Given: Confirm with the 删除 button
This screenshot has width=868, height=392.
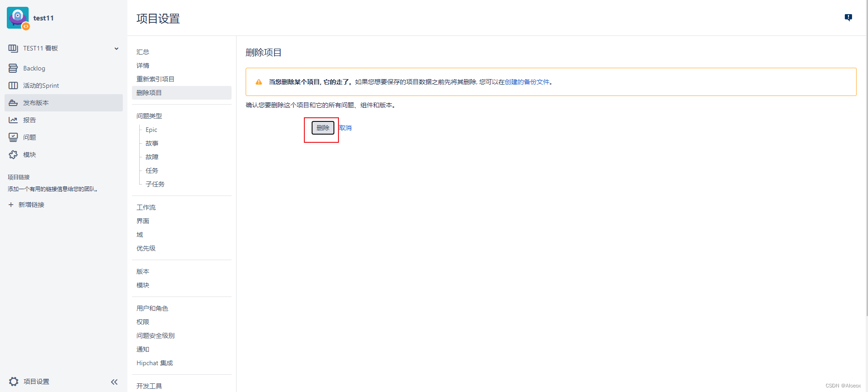Looking at the screenshot, I should [x=323, y=128].
